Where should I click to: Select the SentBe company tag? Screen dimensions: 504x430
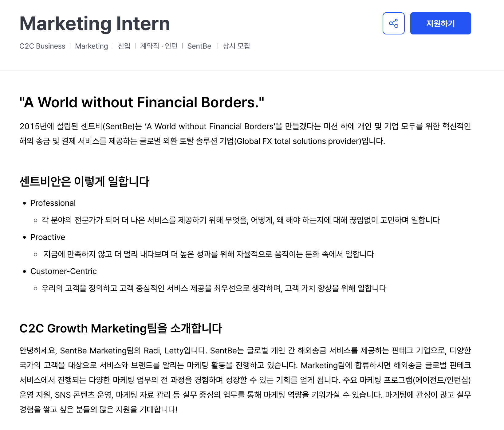click(x=199, y=46)
